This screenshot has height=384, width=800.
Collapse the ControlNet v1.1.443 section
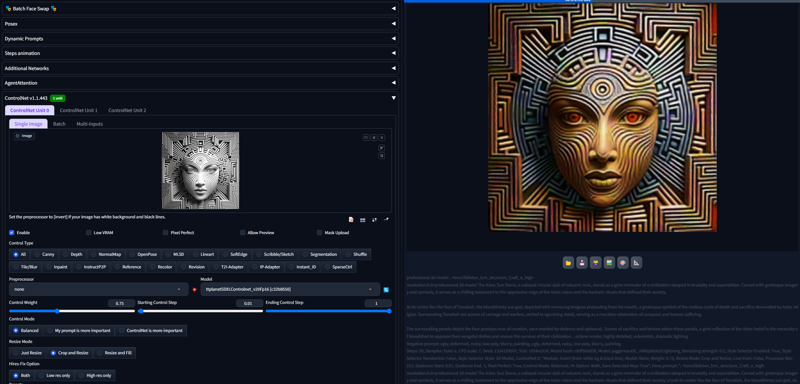tap(200, 98)
